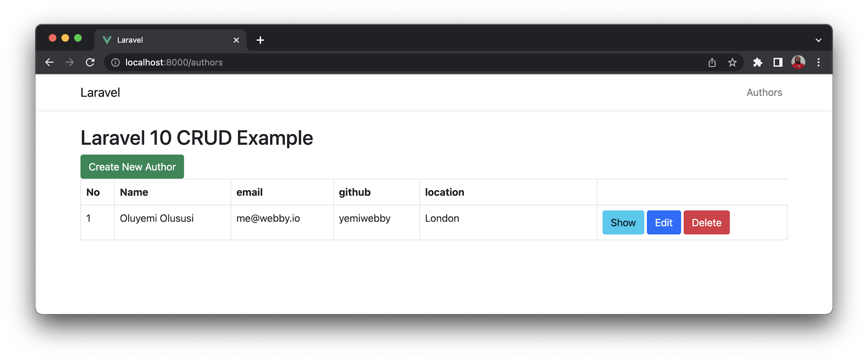This screenshot has height=361, width=868.
Task: Click the browser back arrow
Action: coord(49,63)
